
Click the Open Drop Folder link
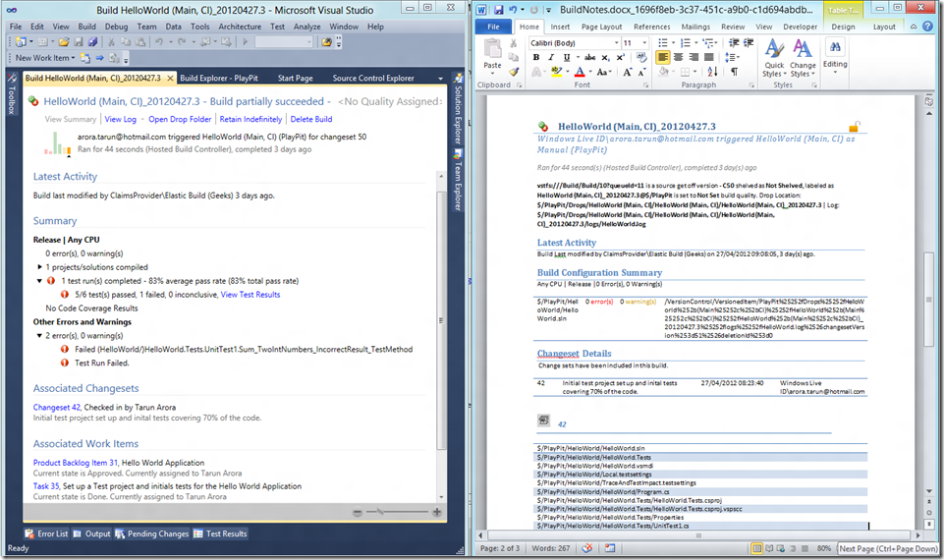click(x=180, y=119)
